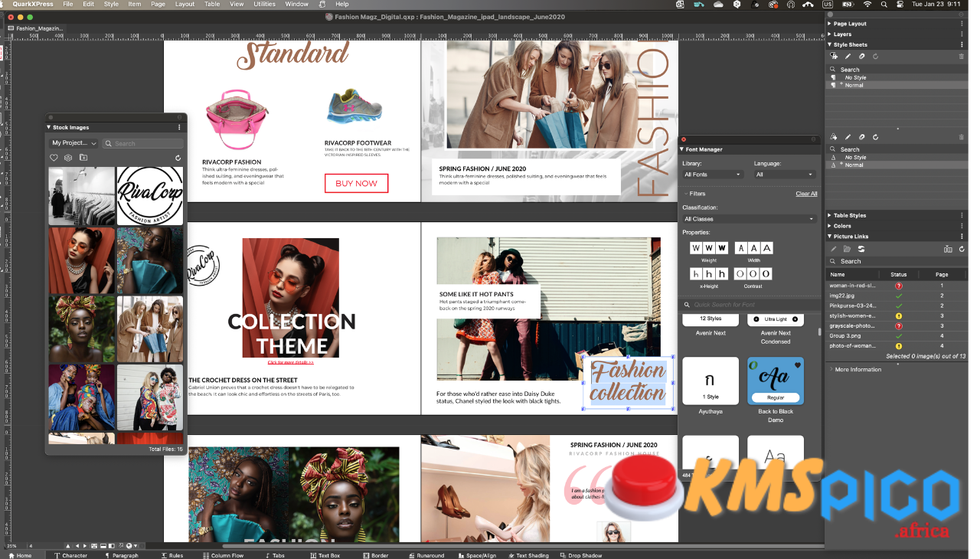This screenshot has width=980, height=559.
Task: Toggle regular Weight filter in Font Manager
Action: click(x=709, y=248)
